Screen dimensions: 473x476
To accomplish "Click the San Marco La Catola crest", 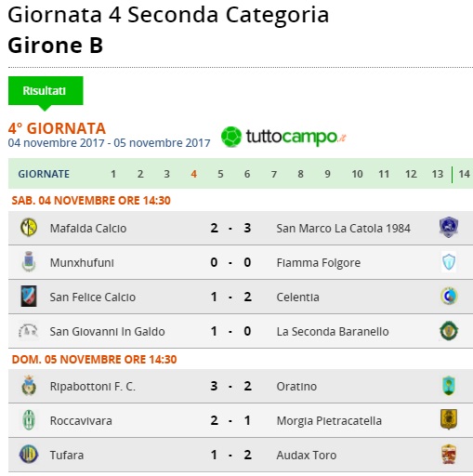I will pyautogui.click(x=449, y=228).
